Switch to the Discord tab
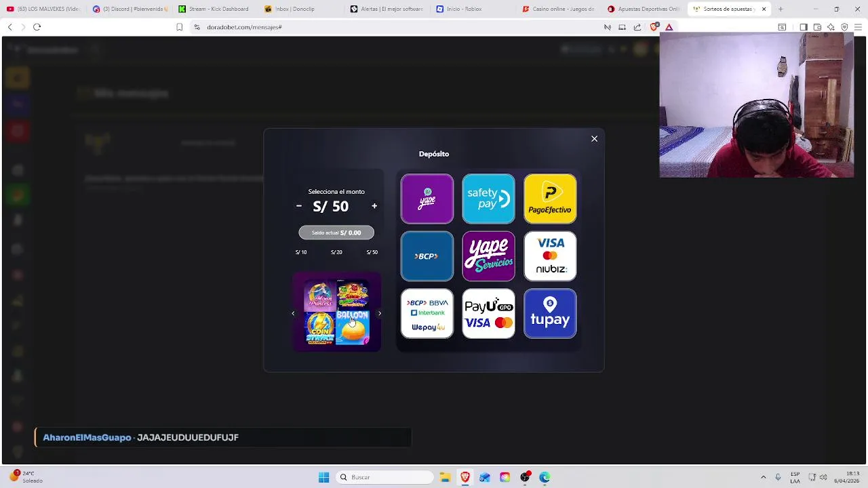This screenshot has height=488, width=868. point(130,9)
